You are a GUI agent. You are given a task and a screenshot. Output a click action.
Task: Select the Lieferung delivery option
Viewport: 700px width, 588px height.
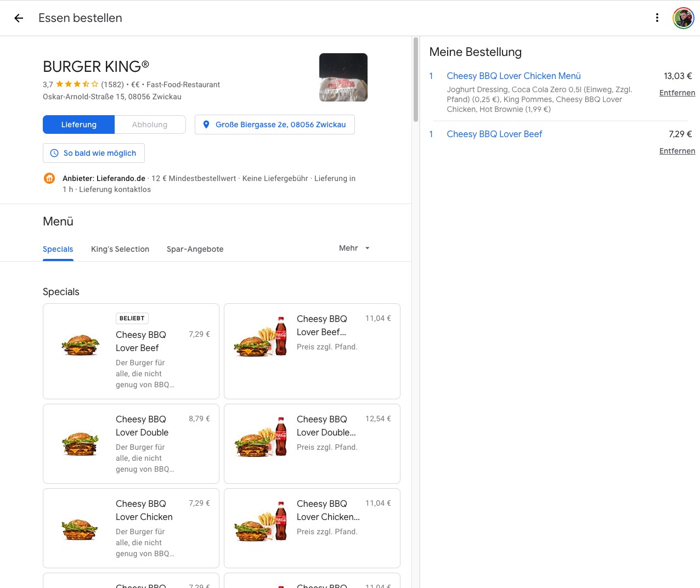[79, 125]
